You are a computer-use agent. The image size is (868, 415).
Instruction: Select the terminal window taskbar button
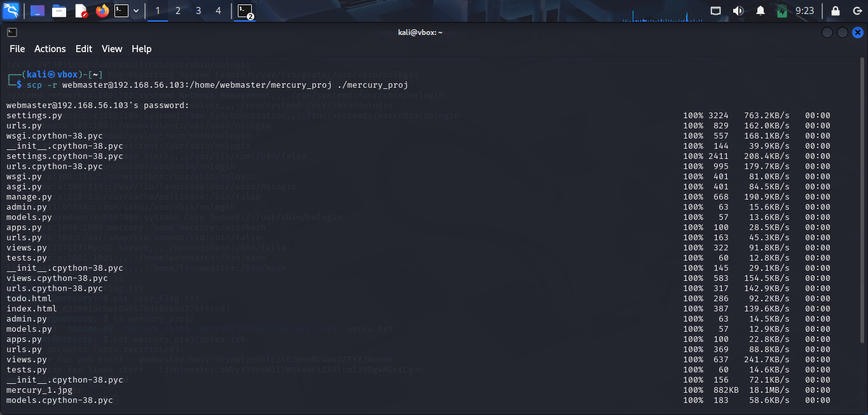(245, 11)
